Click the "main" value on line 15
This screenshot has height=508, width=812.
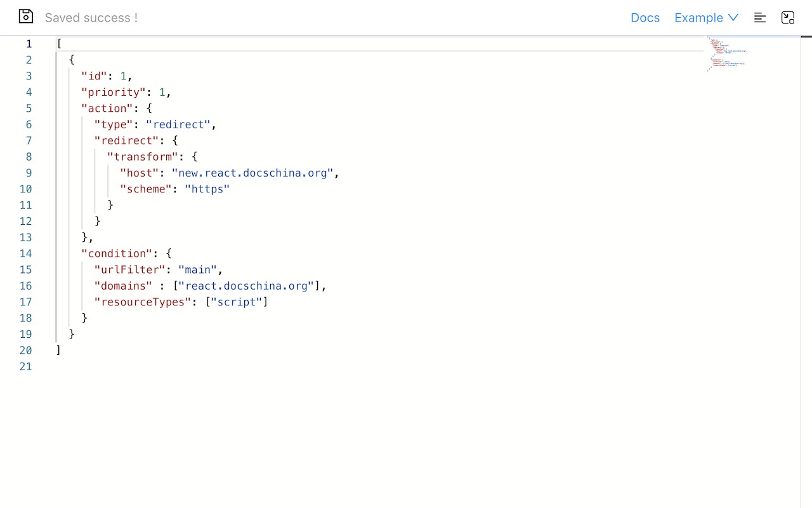coord(198,270)
